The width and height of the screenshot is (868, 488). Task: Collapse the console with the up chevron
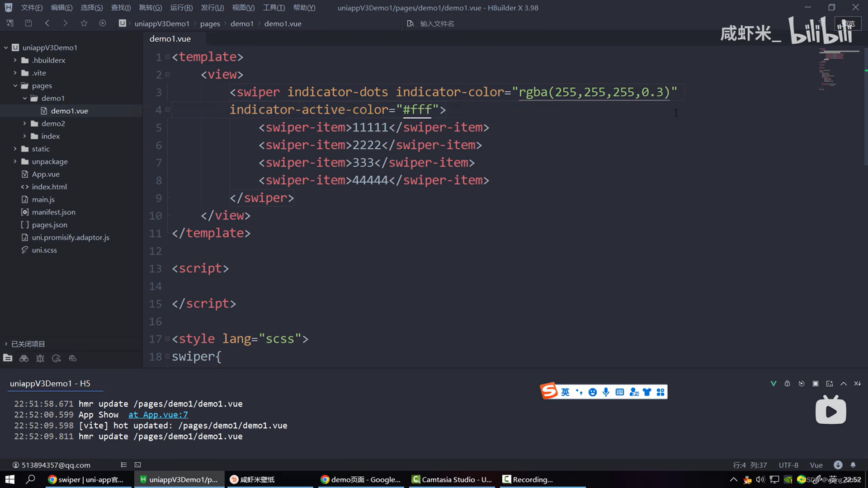tap(844, 384)
